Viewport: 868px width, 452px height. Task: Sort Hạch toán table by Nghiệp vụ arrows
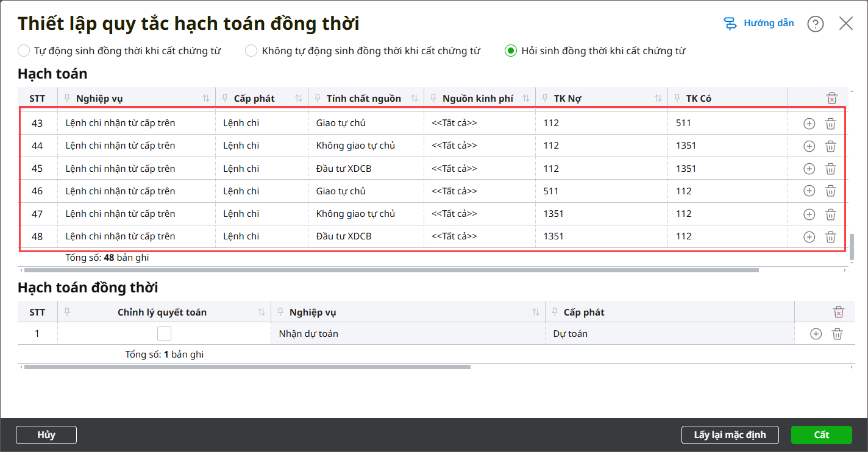(206, 98)
